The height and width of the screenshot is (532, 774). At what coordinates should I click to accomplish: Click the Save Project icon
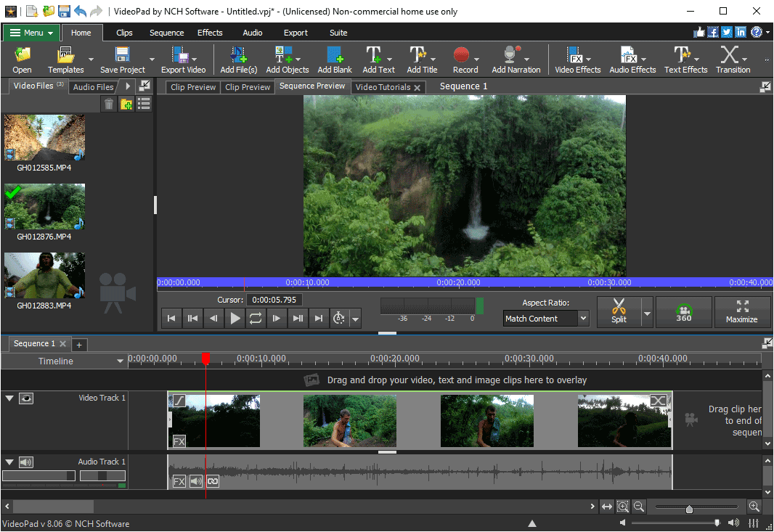click(x=123, y=60)
